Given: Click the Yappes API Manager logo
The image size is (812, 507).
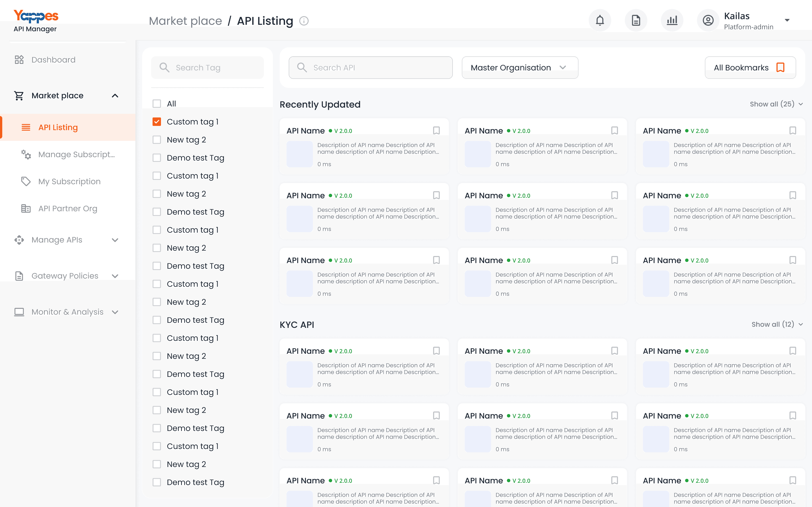Looking at the screenshot, I should tap(36, 21).
